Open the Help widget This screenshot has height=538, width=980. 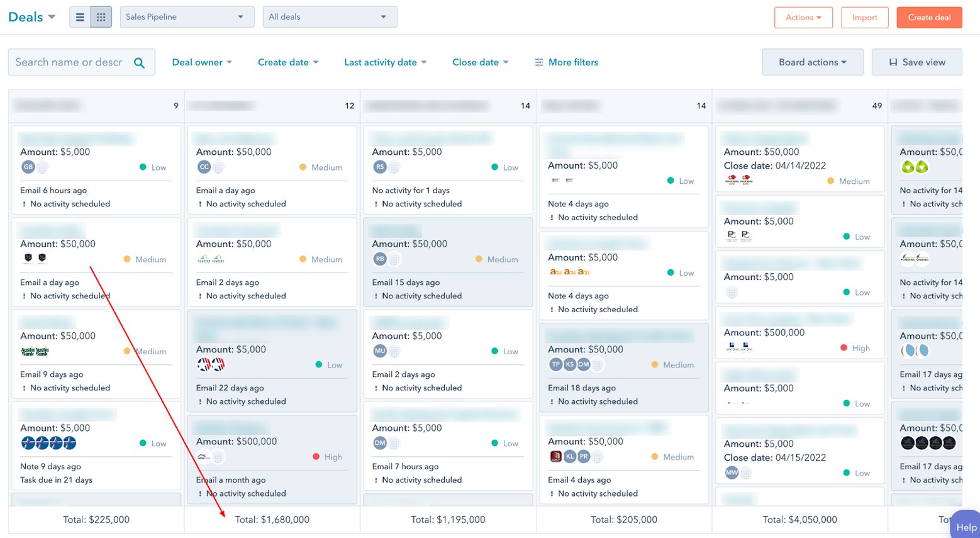pos(966,526)
